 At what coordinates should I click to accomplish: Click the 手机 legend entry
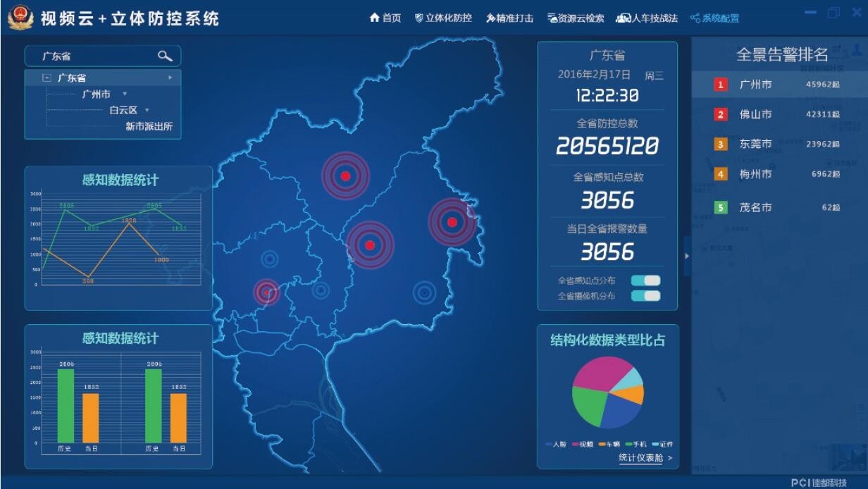click(x=636, y=444)
